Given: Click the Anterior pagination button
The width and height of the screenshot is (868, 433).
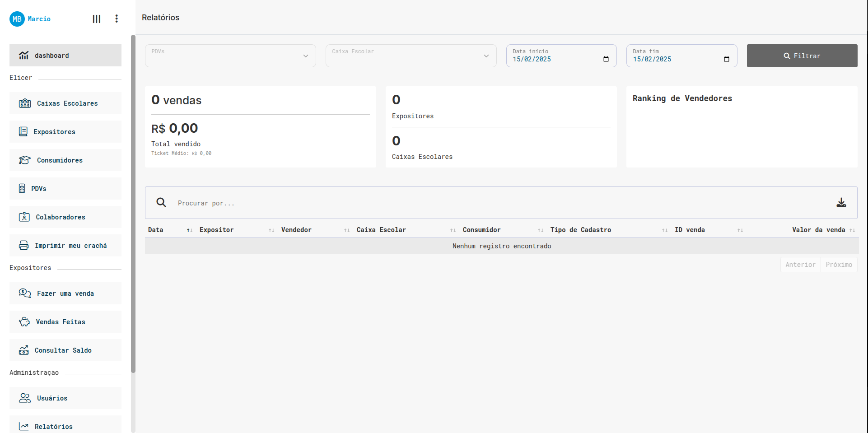Looking at the screenshot, I should (800, 265).
